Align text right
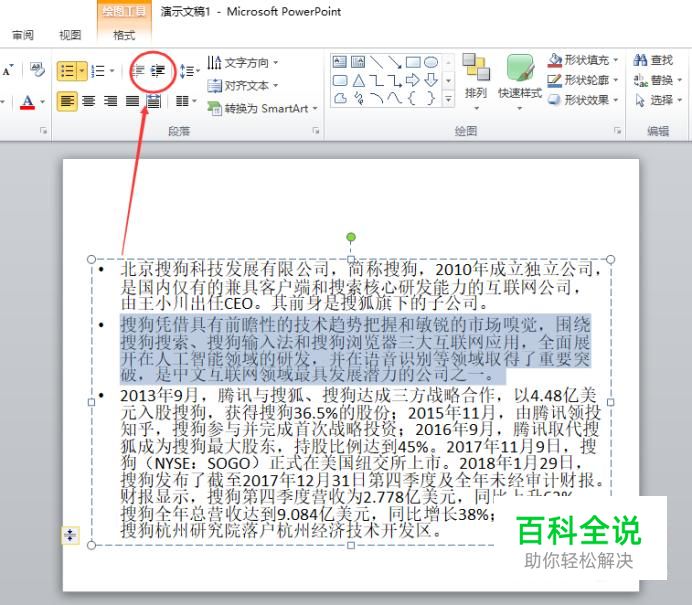 tap(110, 101)
